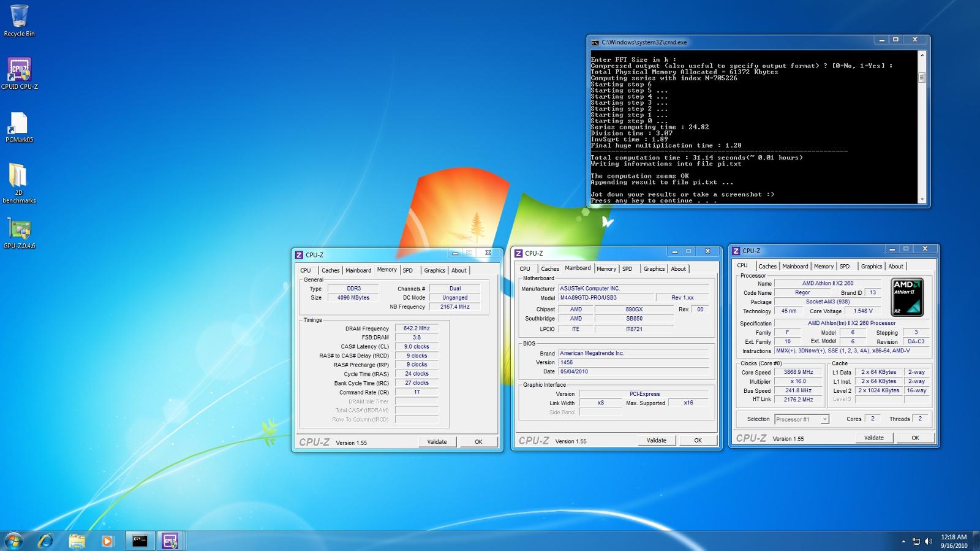Click the Z icon of Processor CPU-Z window
The width and height of the screenshot is (980, 551).
pos(736,251)
